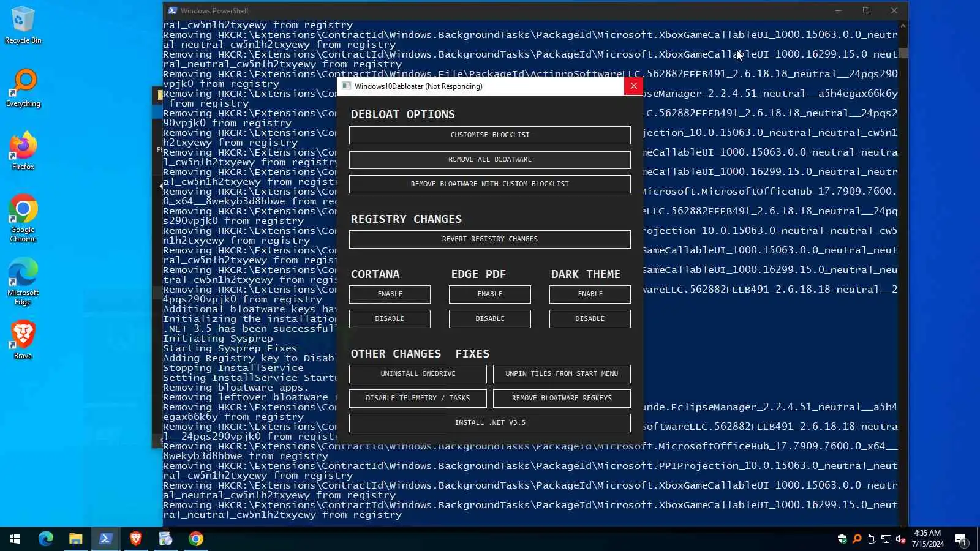980x551 pixels.
Task: Disable Cortana
Action: point(390,318)
